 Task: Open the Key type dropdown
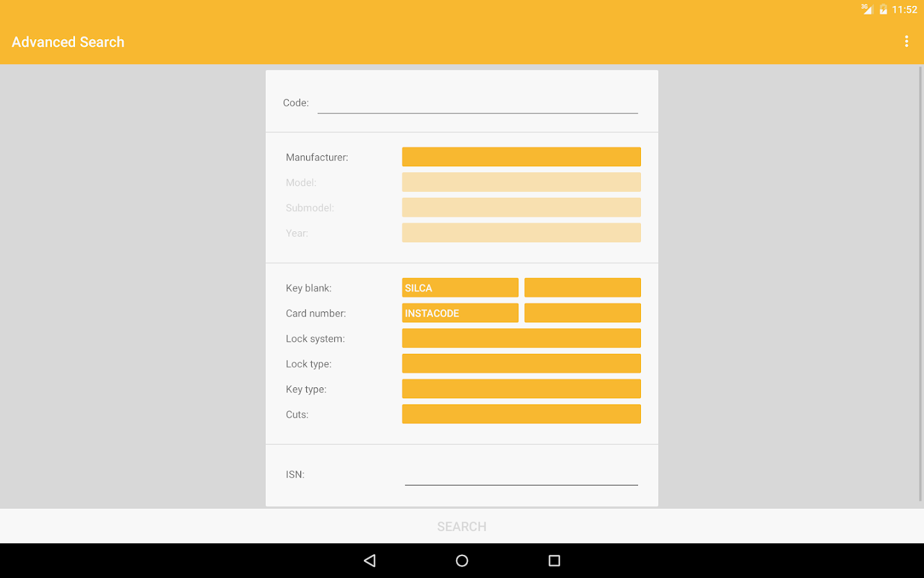tap(521, 389)
